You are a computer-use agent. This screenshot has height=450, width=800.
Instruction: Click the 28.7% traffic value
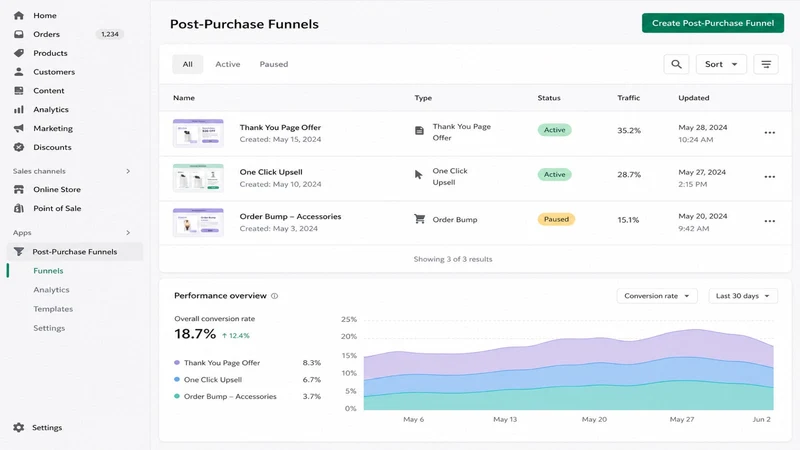[629, 175]
